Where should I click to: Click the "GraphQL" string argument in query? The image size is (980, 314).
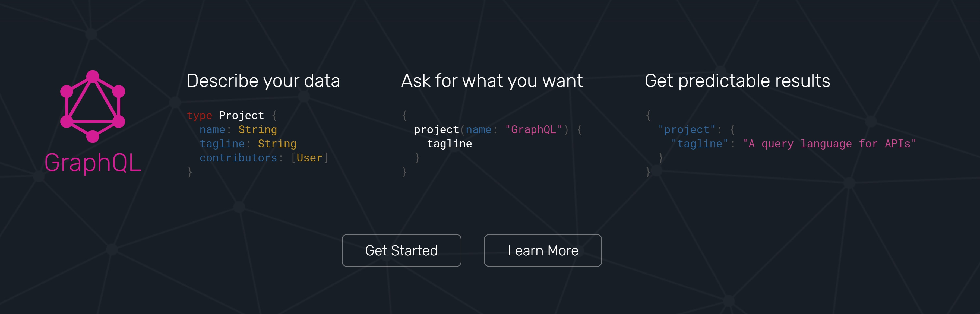[x=533, y=130]
